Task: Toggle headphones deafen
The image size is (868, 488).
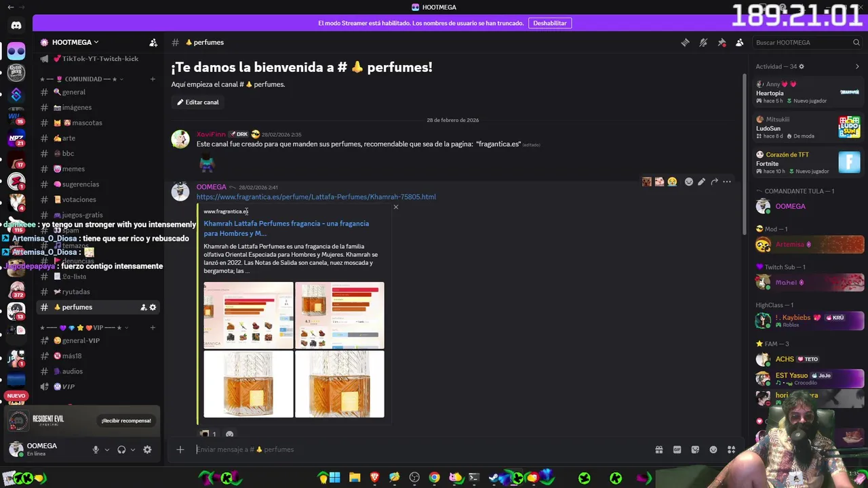Action: tap(121, 449)
